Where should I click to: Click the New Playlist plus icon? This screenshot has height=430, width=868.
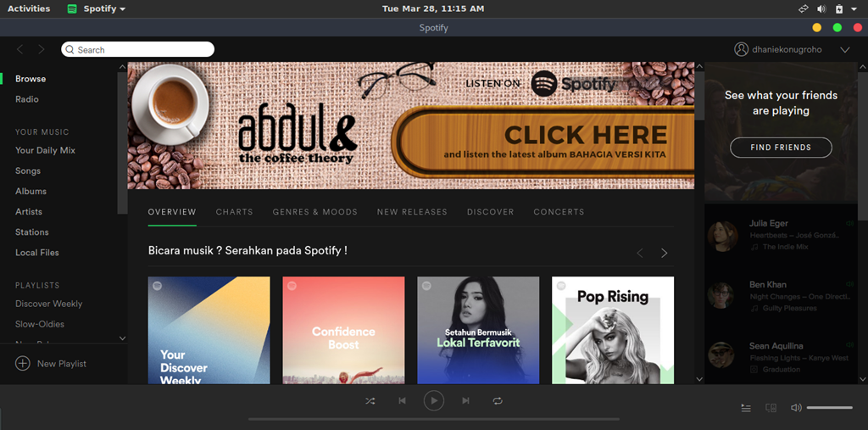coord(22,364)
